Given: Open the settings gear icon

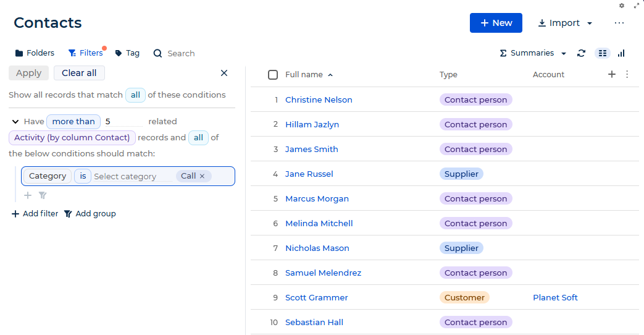Looking at the screenshot, I should tap(622, 6).
